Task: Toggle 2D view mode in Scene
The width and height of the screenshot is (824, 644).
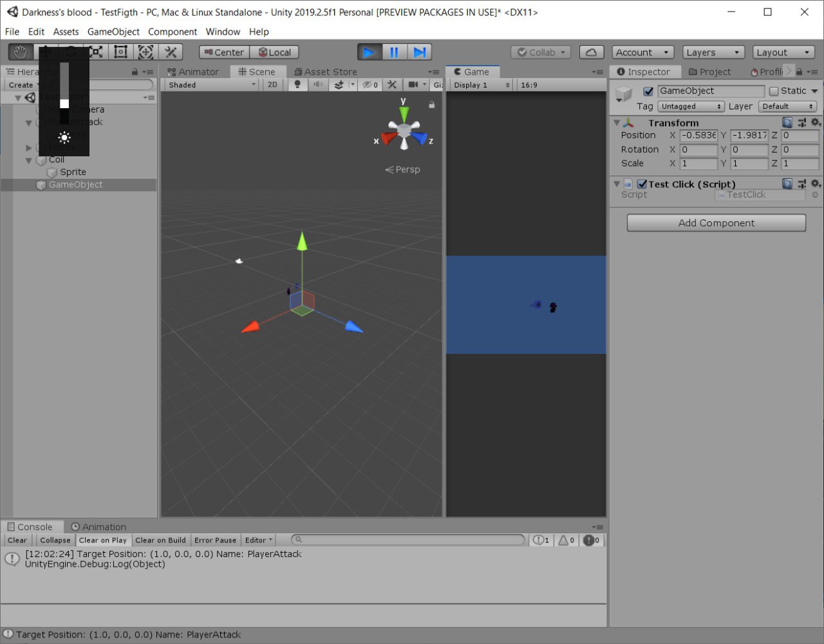Action: pyautogui.click(x=272, y=84)
